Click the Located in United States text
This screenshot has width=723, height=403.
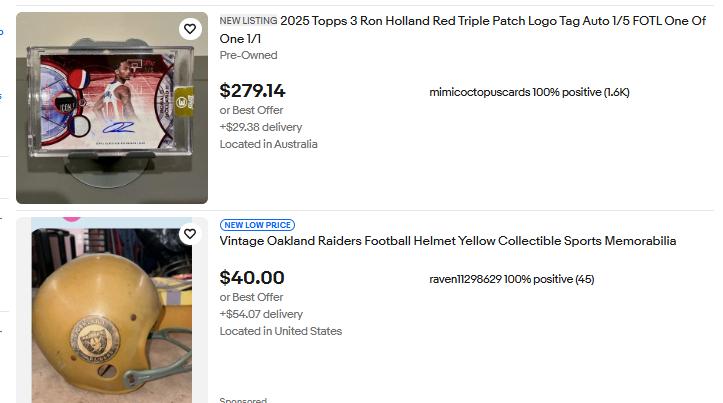(280, 331)
